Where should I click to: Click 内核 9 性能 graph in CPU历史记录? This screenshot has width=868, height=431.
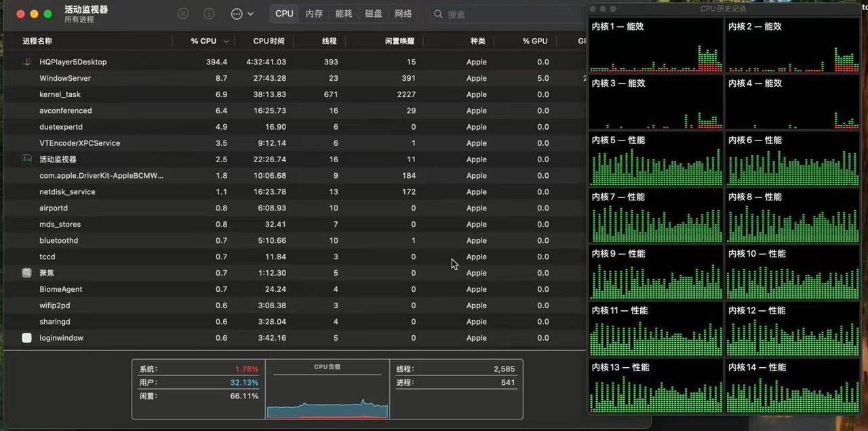pos(656,273)
